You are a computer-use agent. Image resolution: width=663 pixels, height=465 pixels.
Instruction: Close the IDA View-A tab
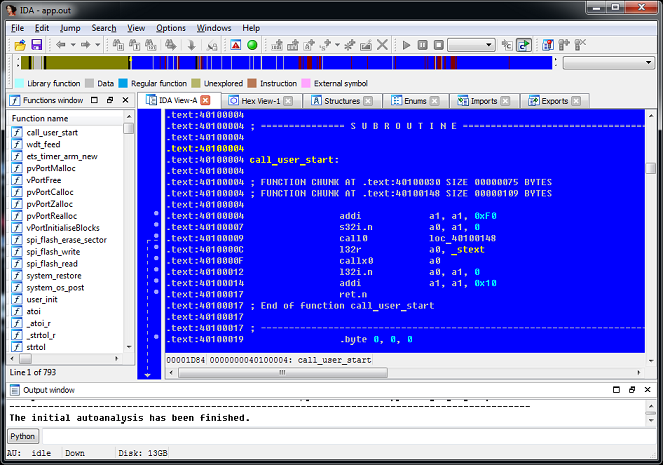click(205, 100)
